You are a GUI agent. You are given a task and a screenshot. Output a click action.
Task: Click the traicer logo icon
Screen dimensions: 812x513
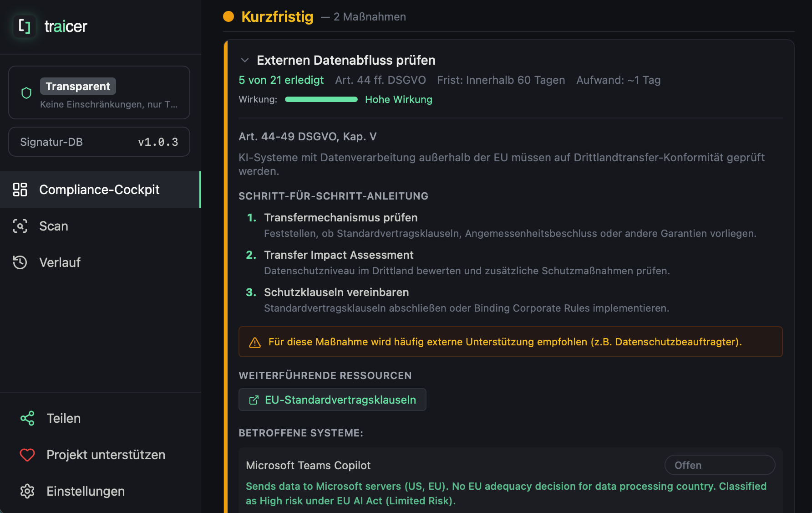24,26
